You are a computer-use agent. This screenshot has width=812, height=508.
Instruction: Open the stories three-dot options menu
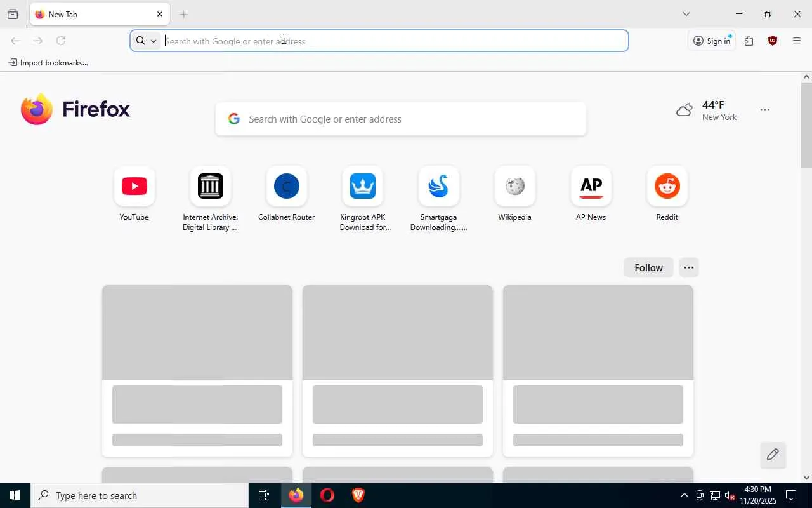point(689,267)
